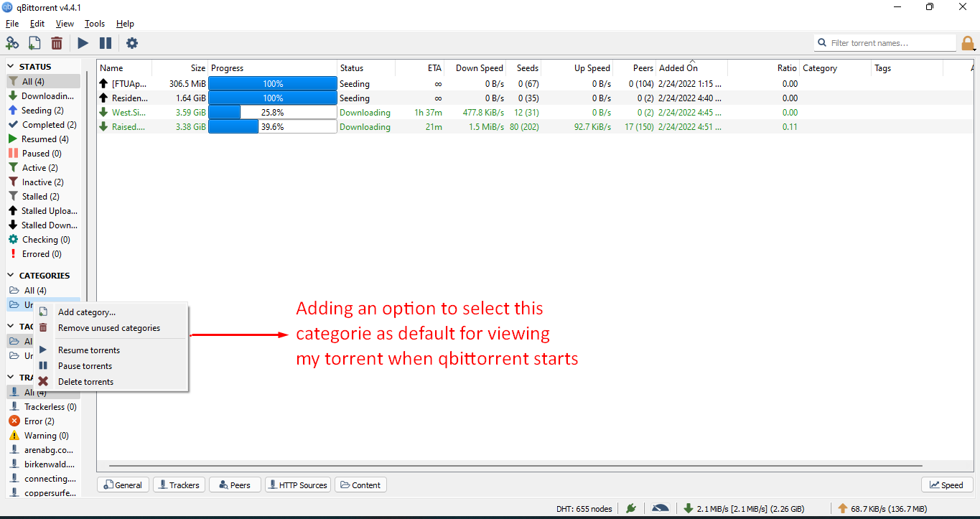Select the Active (2) filter
Screen dimensions: 980x519
[x=43, y=168]
